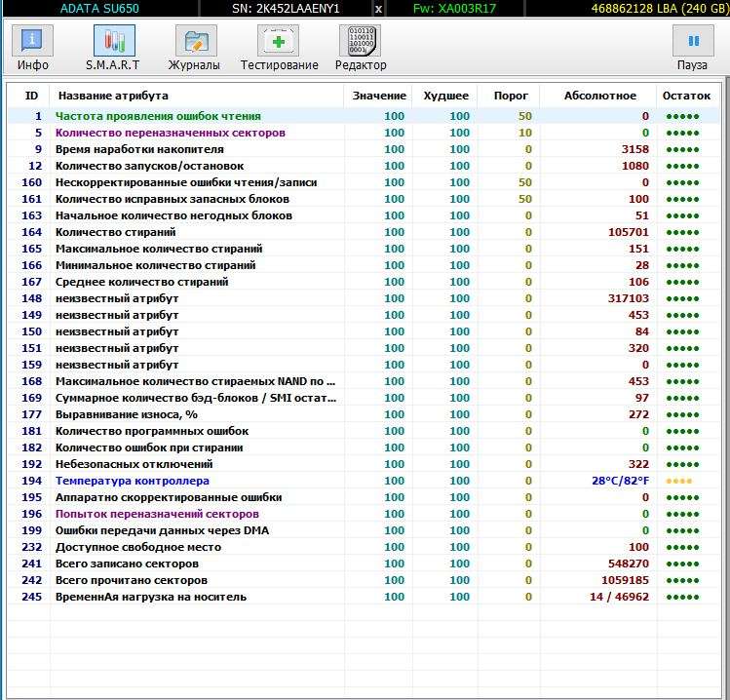Select unknown attribute row ID 159
Image resolution: width=730 pixels, height=700 pixels.
(x=364, y=365)
